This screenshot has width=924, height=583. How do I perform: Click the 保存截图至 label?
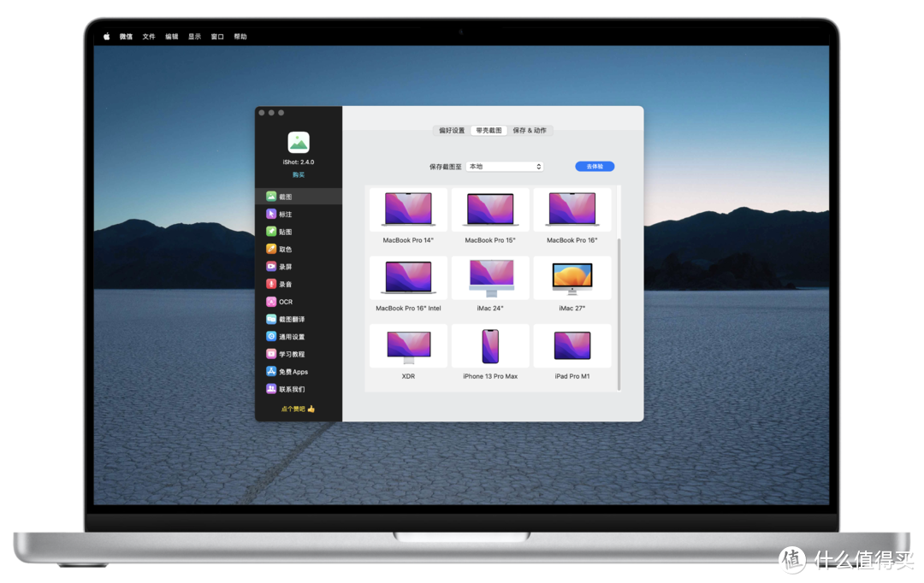(x=446, y=168)
